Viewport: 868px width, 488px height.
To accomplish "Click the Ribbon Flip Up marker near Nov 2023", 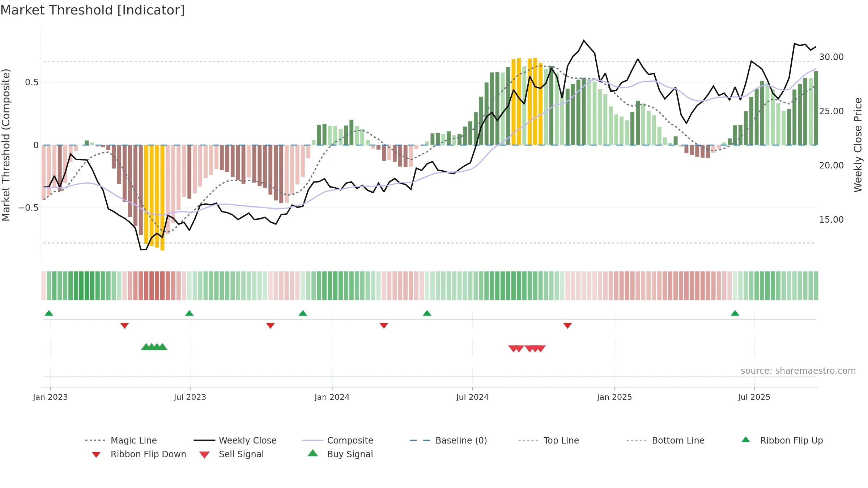I will 303,313.
